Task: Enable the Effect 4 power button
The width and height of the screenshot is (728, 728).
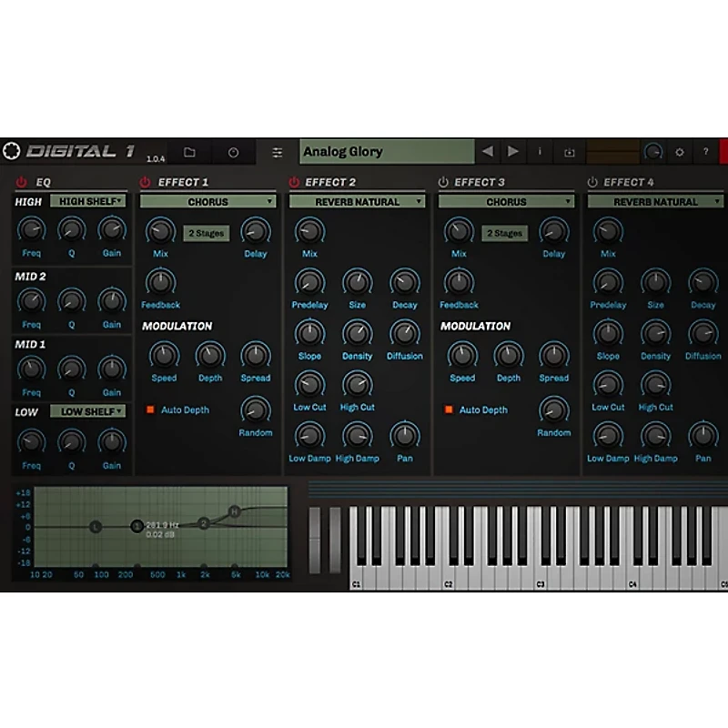Action: click(592, 182)
